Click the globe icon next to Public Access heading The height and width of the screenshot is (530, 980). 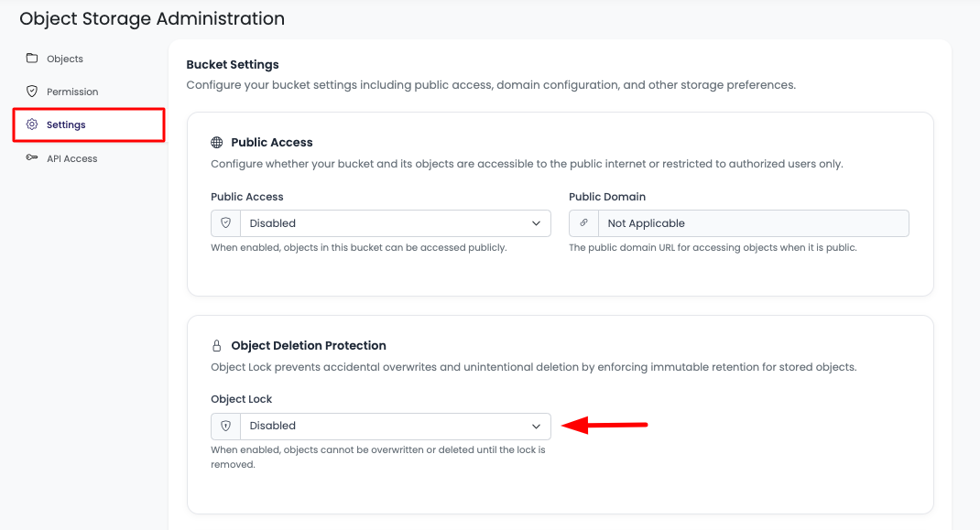click(x=217, y=142)
